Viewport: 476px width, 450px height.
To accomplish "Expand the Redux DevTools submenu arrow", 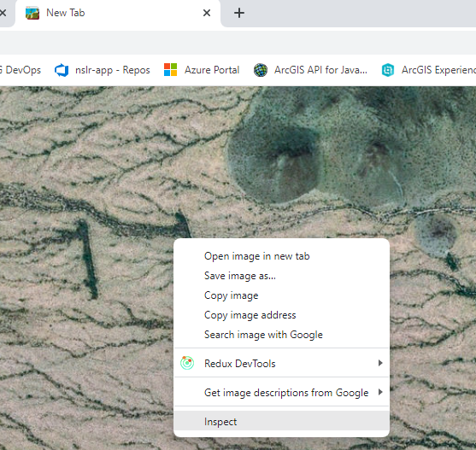I will (x=380, y=363).
